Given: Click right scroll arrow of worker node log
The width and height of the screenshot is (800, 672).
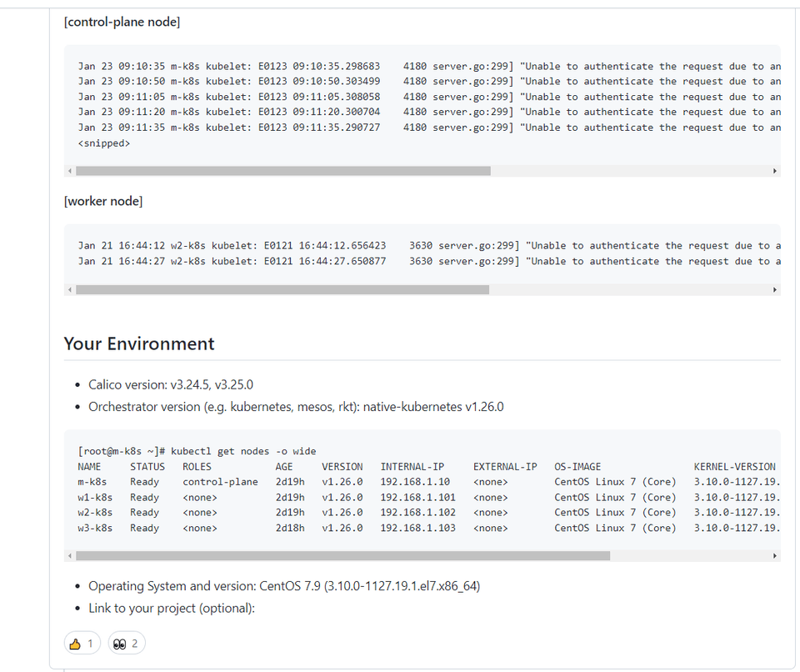Looking at the screenshot, I should (775, 290).
